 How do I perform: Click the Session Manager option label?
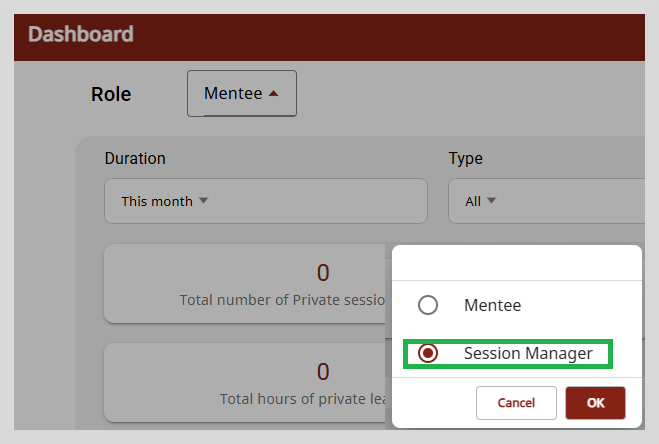(528, 353)
